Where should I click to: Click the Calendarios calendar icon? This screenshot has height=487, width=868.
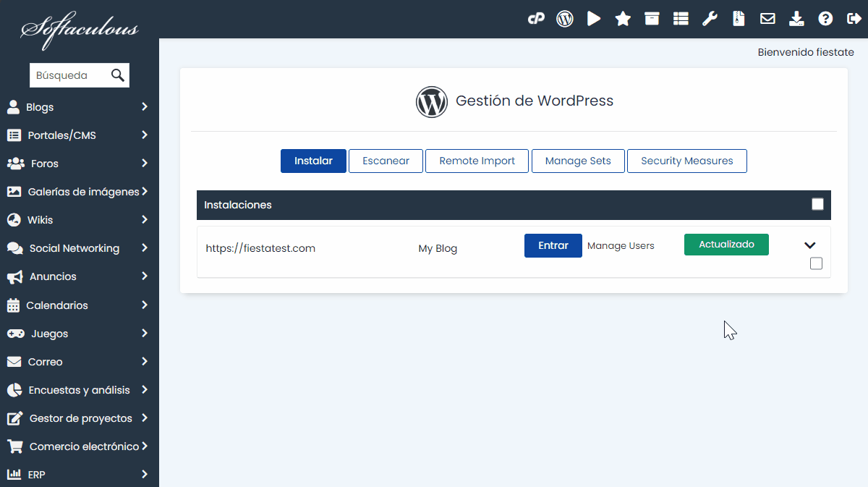point(13,305)
